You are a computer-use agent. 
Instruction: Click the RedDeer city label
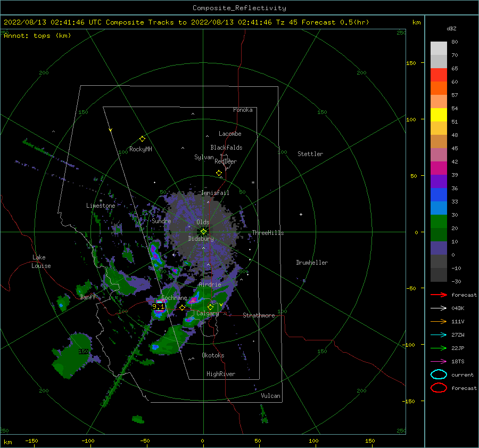(x=226, y=161)
